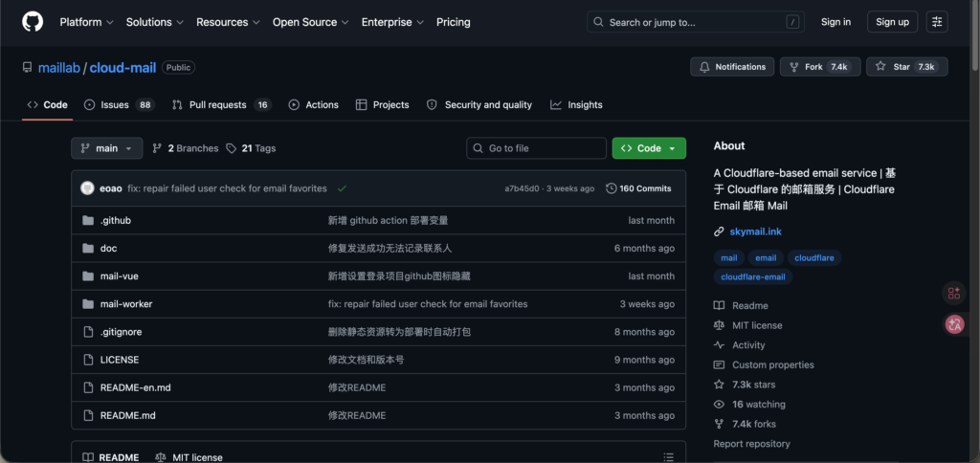The height and width of the screenshot is (463, 980).
Task: Open the main branch dropdown
Action: point(107,148)
